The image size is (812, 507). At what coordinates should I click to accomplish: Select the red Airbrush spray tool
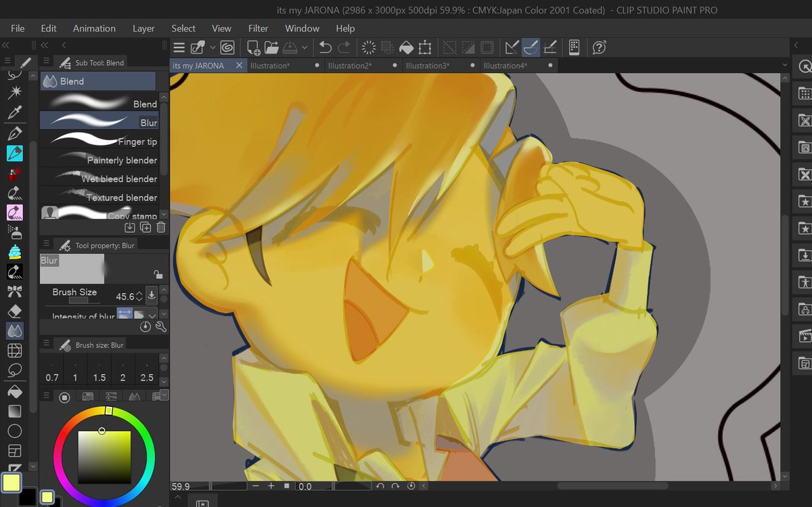(14, 173)
